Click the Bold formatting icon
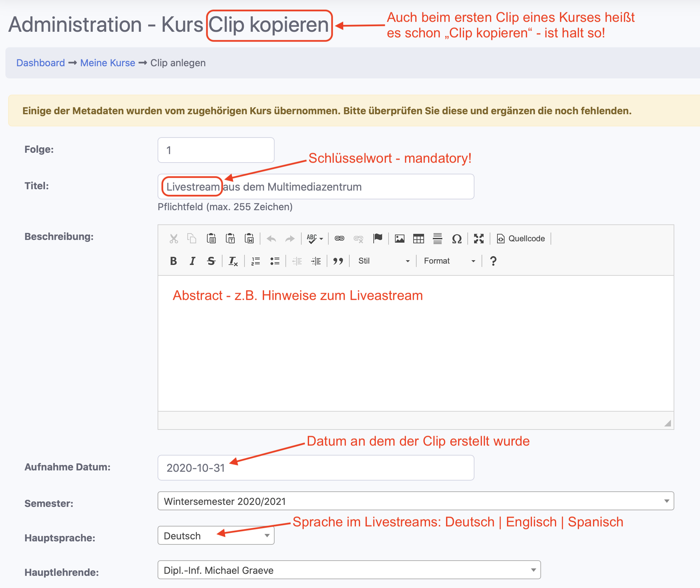 173,261
